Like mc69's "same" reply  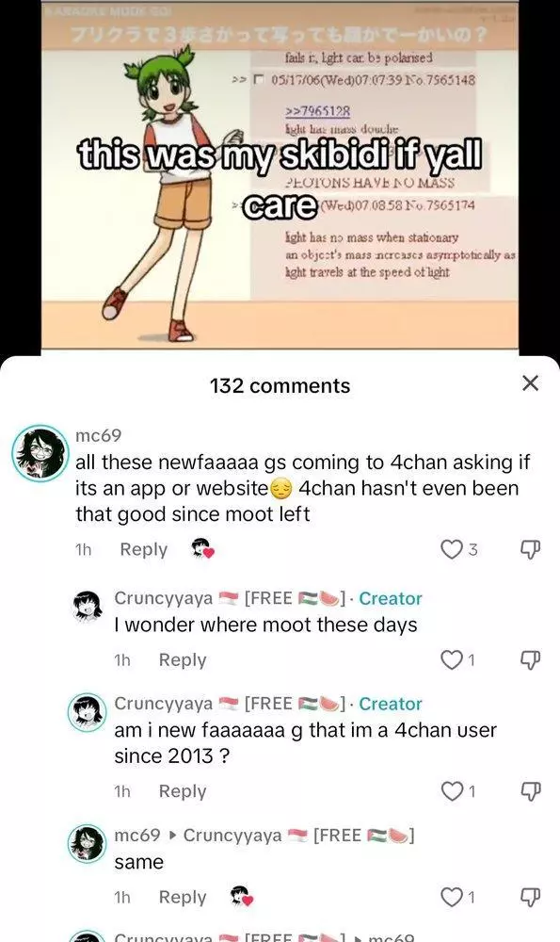click(x=452, y=897)
